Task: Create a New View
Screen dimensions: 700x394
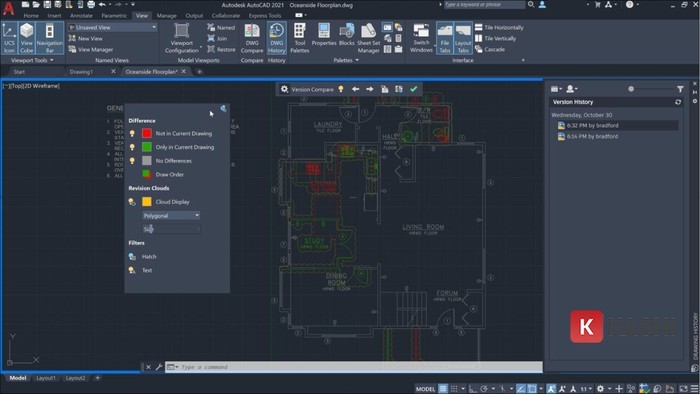Action: point(86,38)
